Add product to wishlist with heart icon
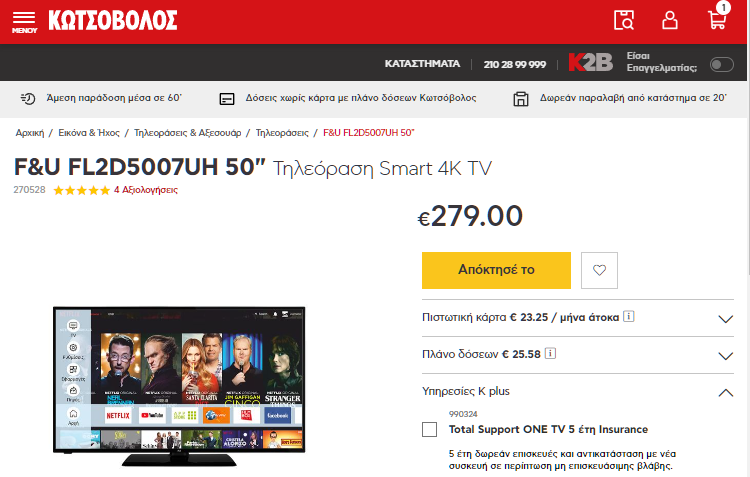The image size is (750, 477). click(599, 270)
